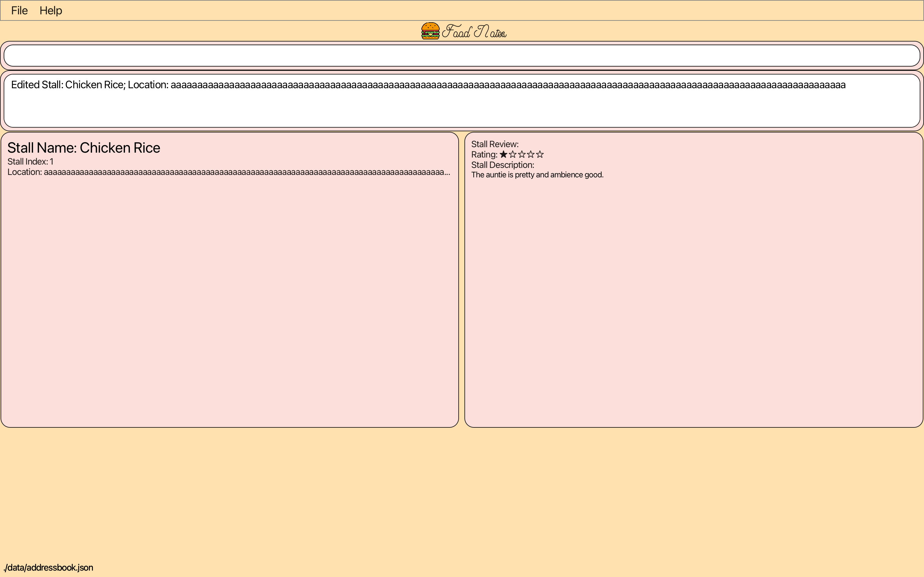Click the fifth empty rating star
This screenshot has width=924, height=577.
point(540,154)
